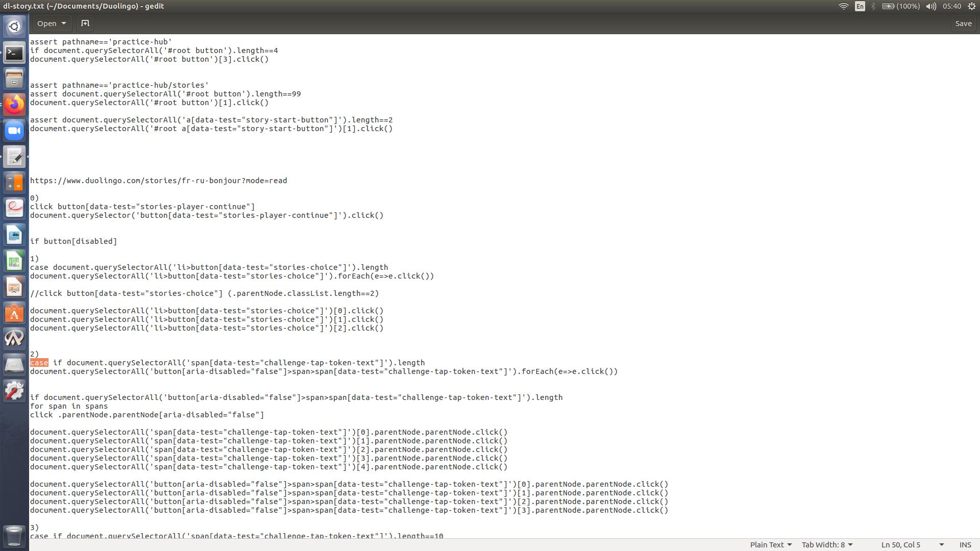The image size is (980, 551).
Task: Open the En keyboard layout indicator
Action: pyautogui.click(x=860, y=6)
